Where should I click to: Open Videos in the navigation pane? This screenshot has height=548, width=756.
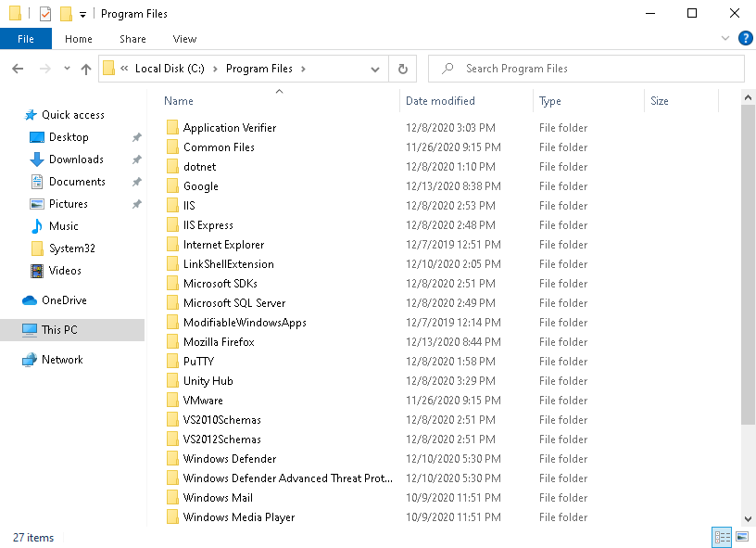[65, 270]
